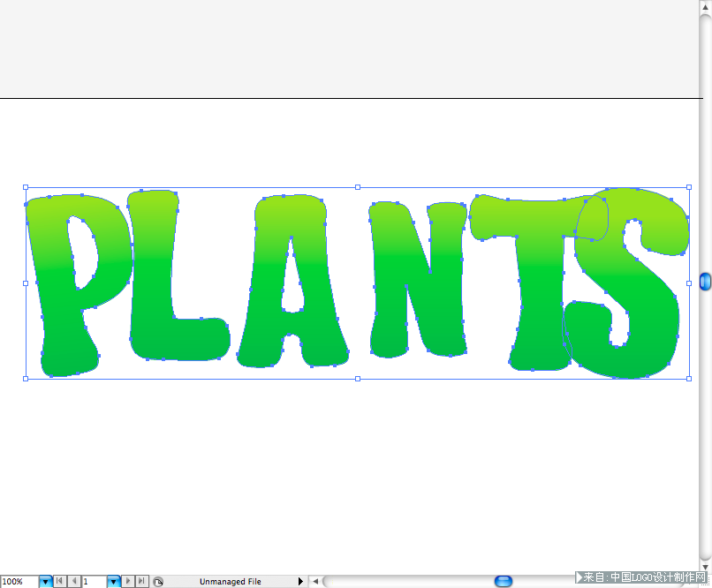Click the artboard number field showing 1

pos(95,581)
